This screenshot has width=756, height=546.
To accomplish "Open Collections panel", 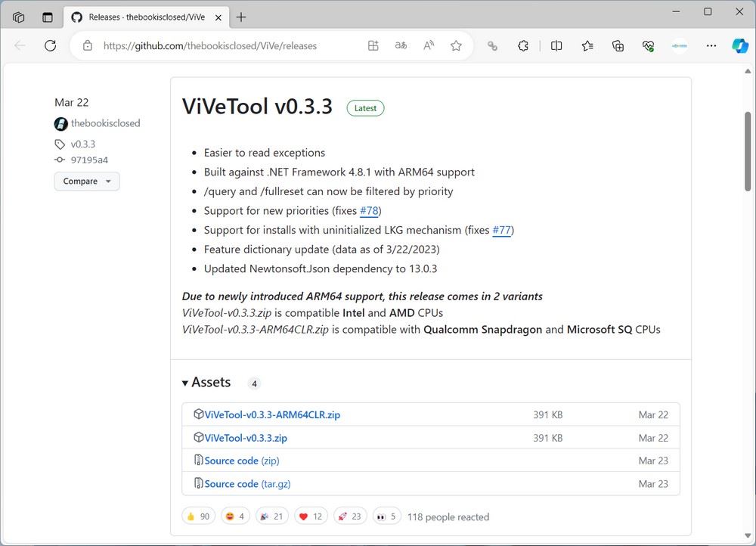I will pyautogui.click(x=618, y=46).
